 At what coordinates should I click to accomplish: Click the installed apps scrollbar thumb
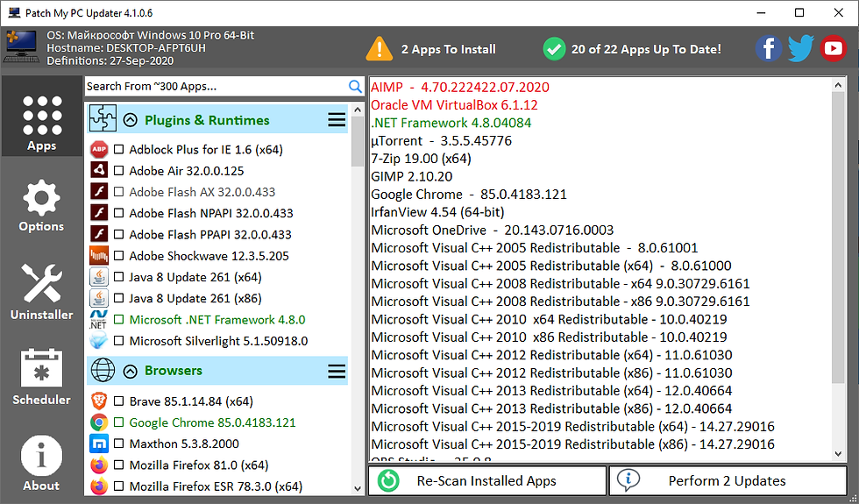tap(838, 238)
